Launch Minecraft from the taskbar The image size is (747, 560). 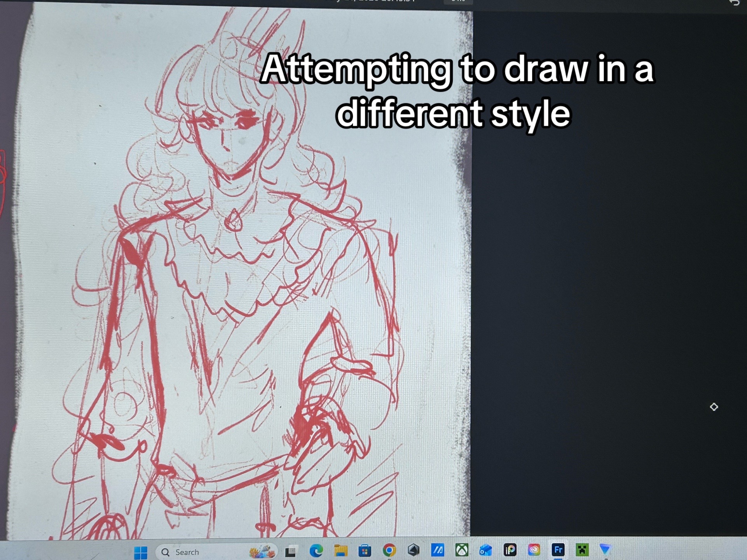pyautogui.click(x=582, y=550)
